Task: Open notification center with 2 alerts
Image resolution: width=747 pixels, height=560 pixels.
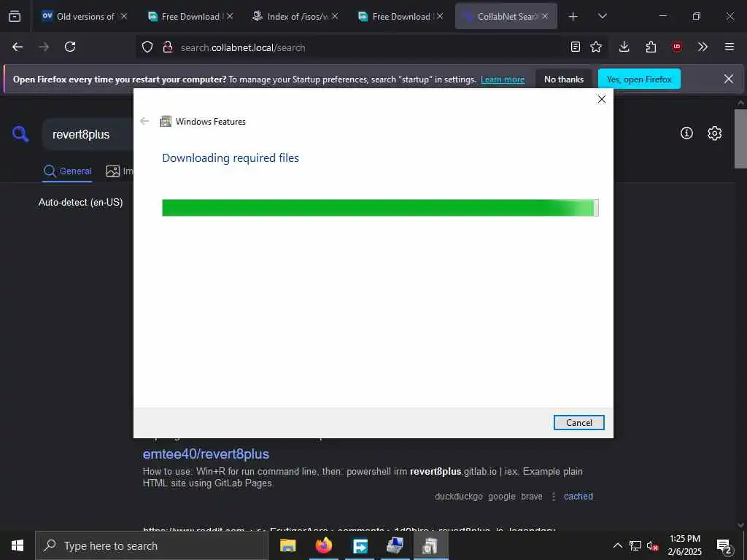Action: pos(724,546)
